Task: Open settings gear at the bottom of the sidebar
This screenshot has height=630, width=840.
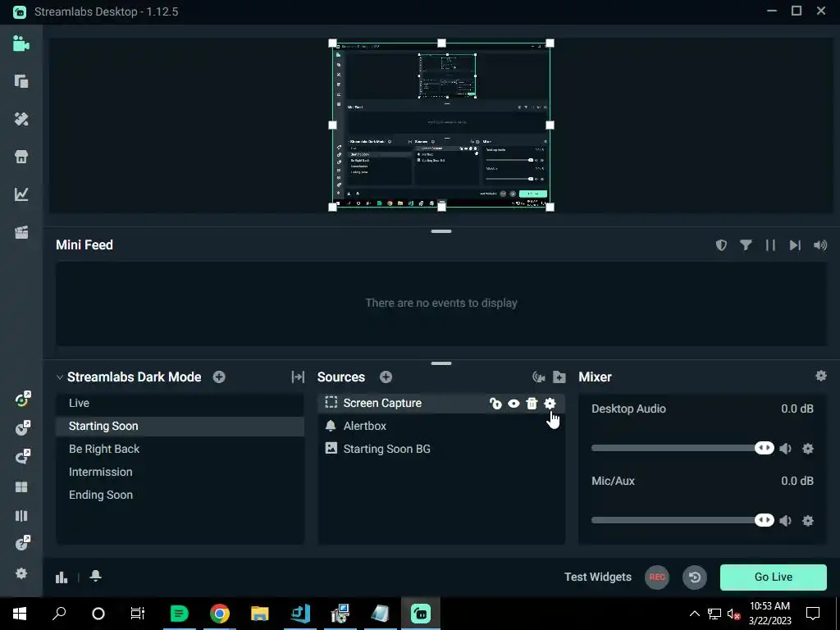Action: coord(21,573)
